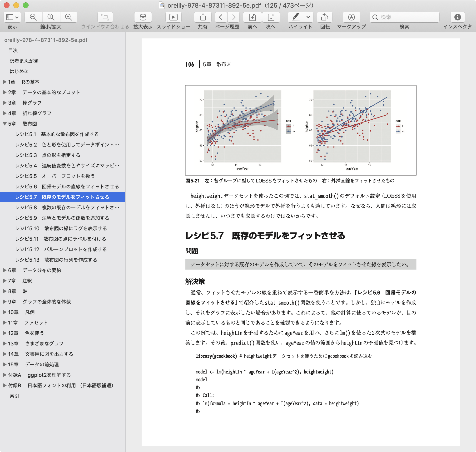Go forward in page history
476x452 pixels.
tap(233, 17)
